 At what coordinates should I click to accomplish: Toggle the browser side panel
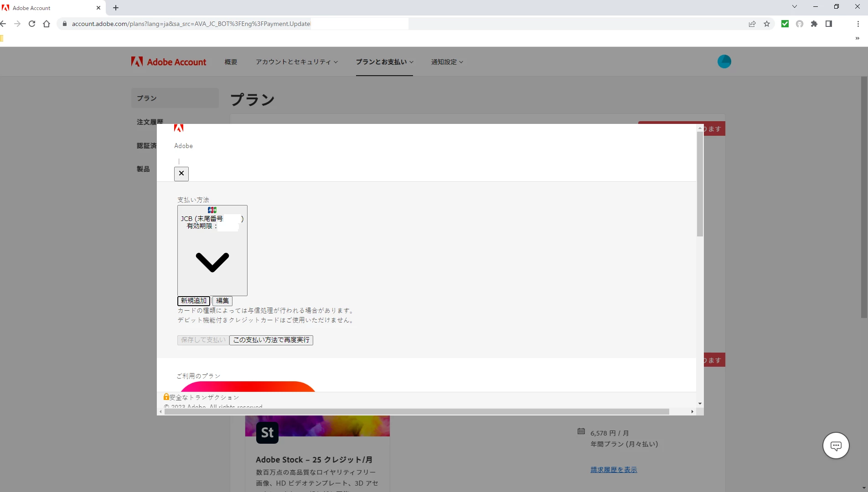tap(829, 24)
